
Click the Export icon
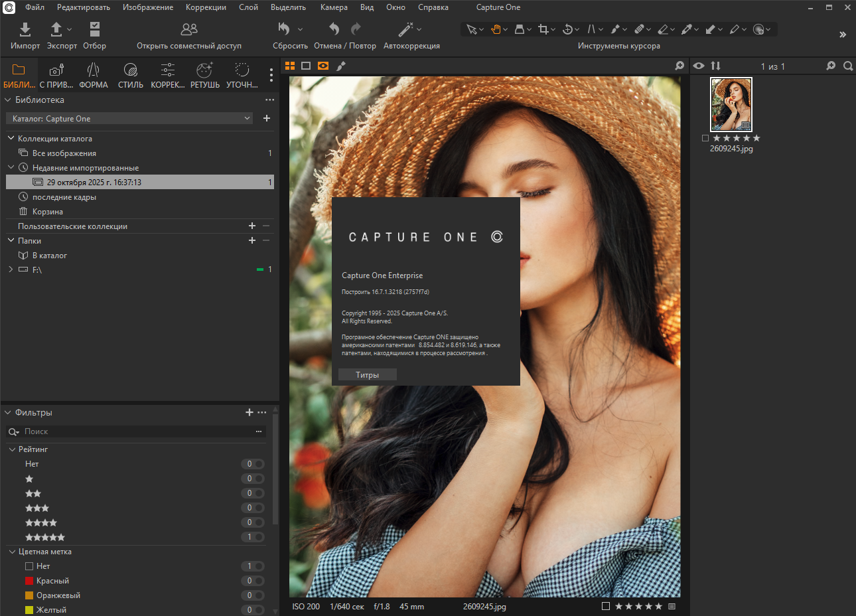pos(57,30)
